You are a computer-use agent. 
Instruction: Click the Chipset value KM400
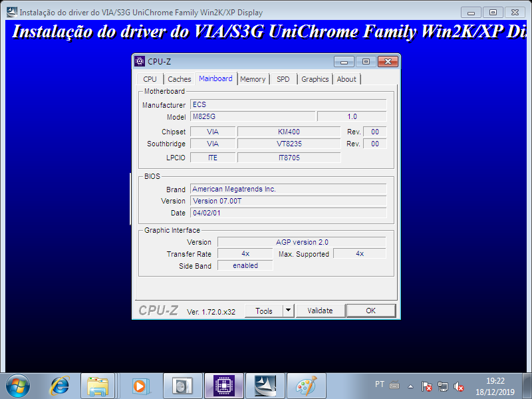pos(289,132)
